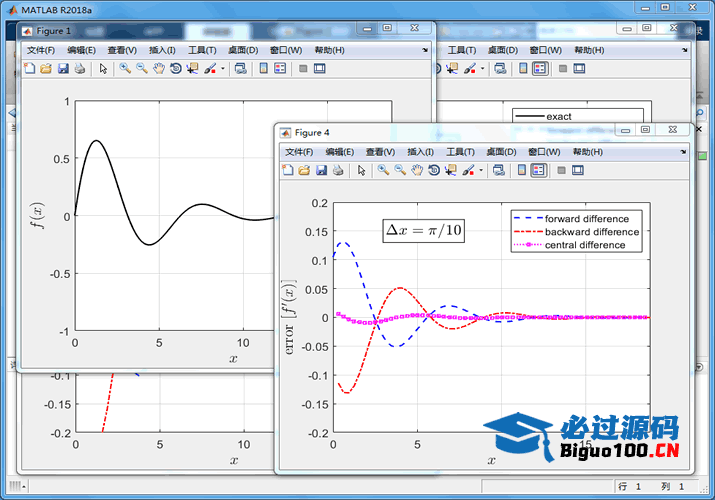Enable Data Cursor tool in Figure 1
This screenshot has height=500, width=715.
192,69
